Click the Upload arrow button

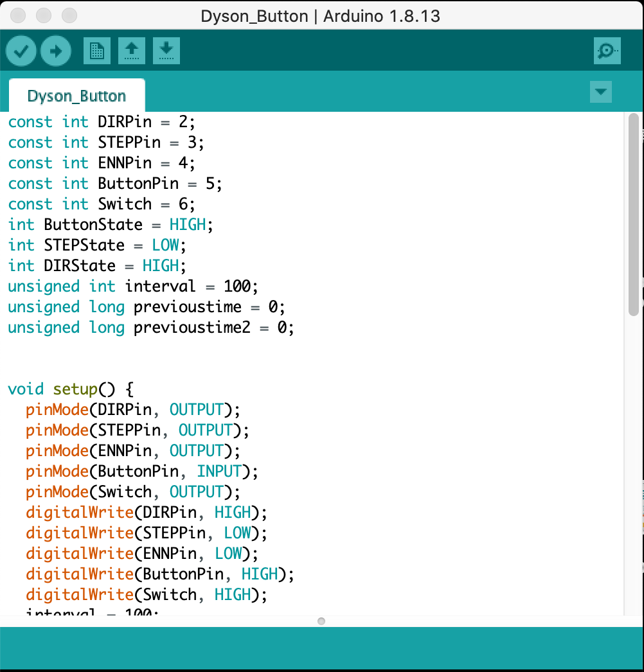56,51
